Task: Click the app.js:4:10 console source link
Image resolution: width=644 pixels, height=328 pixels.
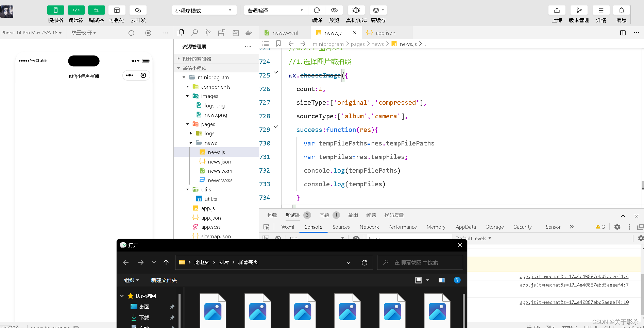Action: (574, 302)
